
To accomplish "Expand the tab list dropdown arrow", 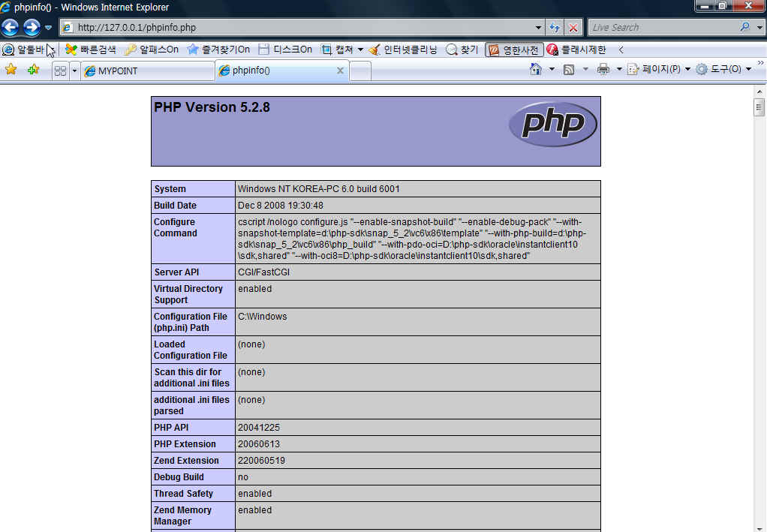I will point(74,71).
